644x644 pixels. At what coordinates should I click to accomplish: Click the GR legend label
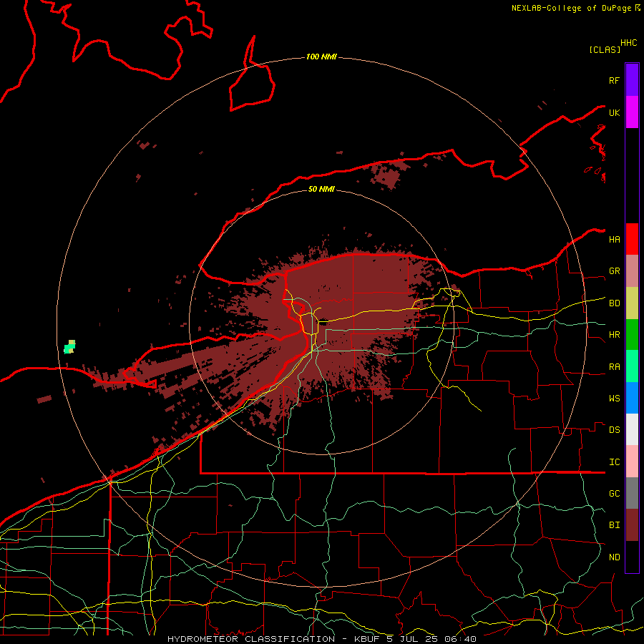click(x=615, y=271)
